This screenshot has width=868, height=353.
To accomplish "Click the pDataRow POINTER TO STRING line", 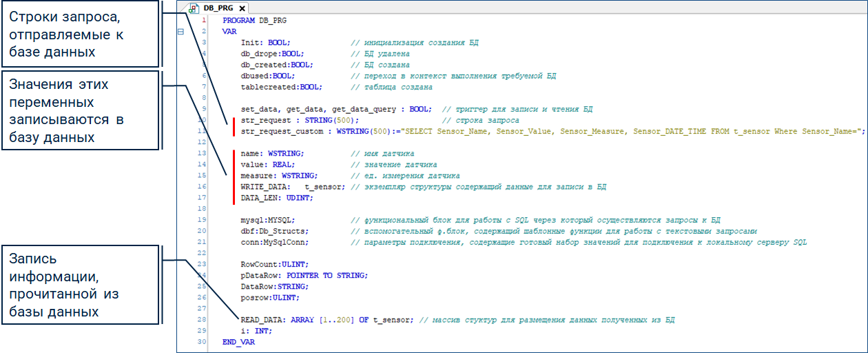I will point(304,275).
